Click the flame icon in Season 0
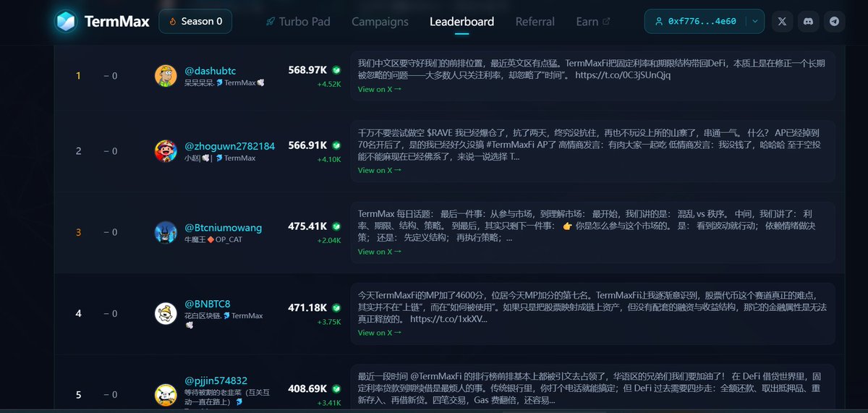The width and height of the screenshot is (868, 413). tap(172, 21)
